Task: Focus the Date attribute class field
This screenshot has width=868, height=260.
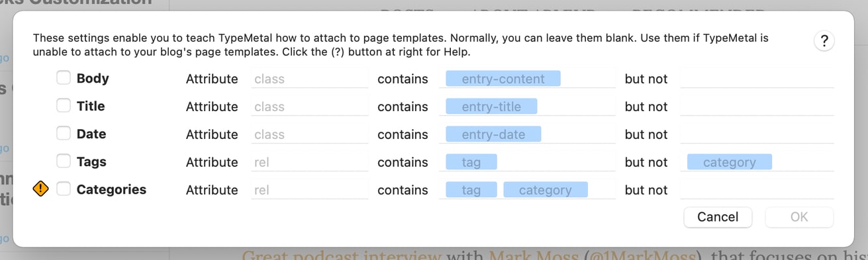Action: point(309,134)
